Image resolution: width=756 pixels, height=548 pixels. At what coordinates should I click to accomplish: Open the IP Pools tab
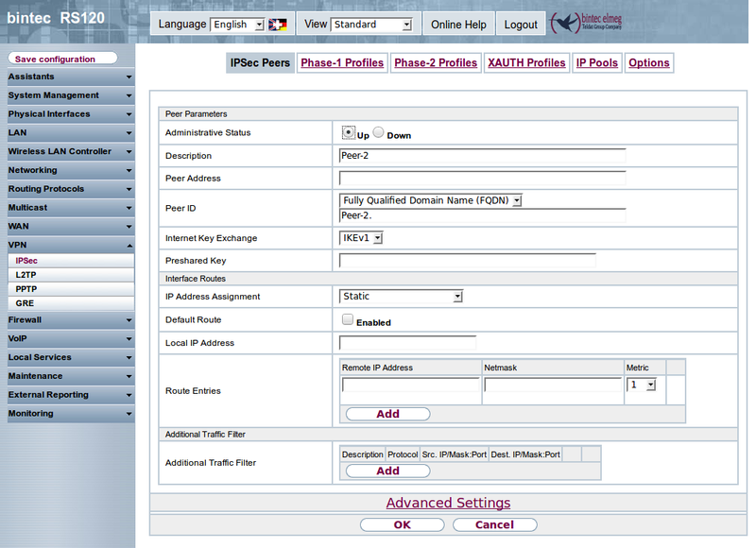click(596, 63)
